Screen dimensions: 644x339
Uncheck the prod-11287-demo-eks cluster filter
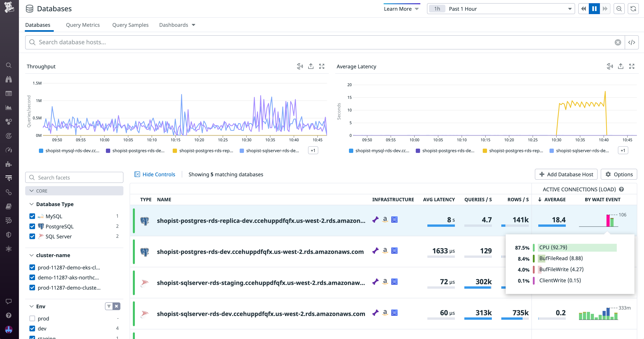tap(32, 267)
